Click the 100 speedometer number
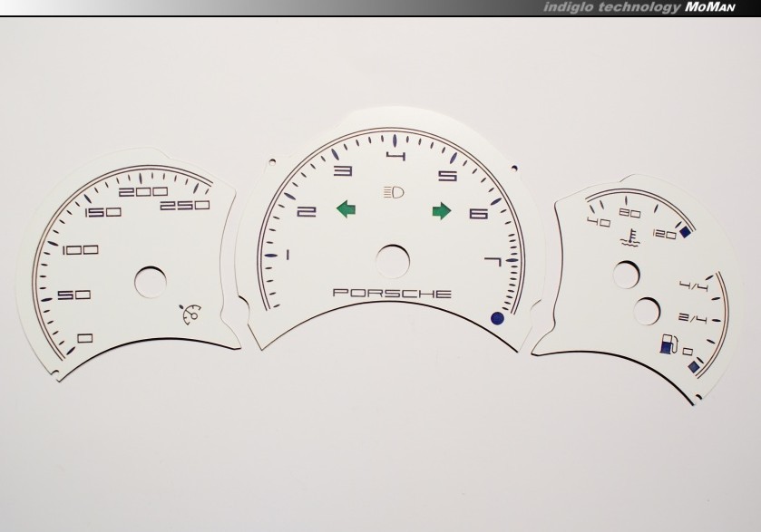The image size is (761, 532). point(81,249)
